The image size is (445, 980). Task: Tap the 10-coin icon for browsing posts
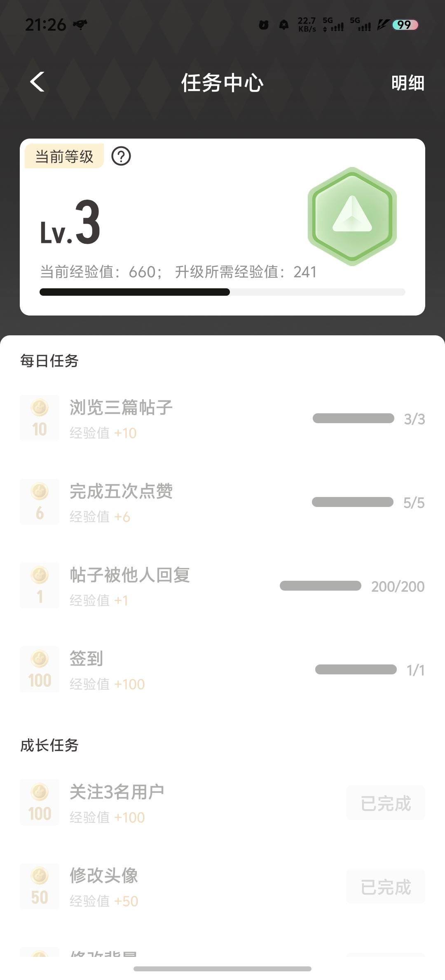[x=40, y=418]
